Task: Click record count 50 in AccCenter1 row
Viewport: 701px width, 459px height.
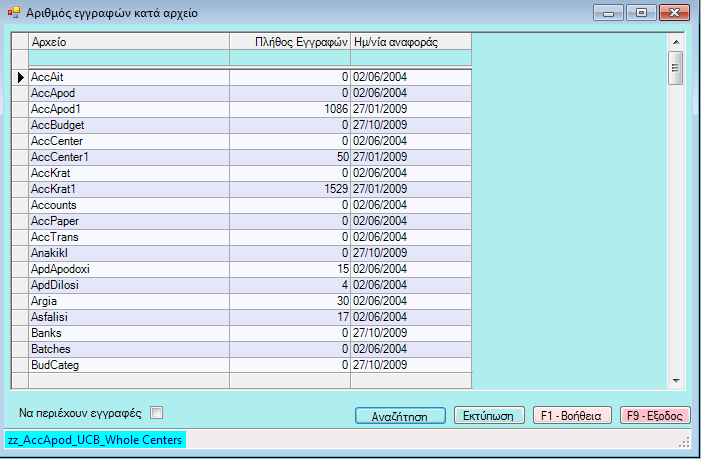Action: coord(290,157)
